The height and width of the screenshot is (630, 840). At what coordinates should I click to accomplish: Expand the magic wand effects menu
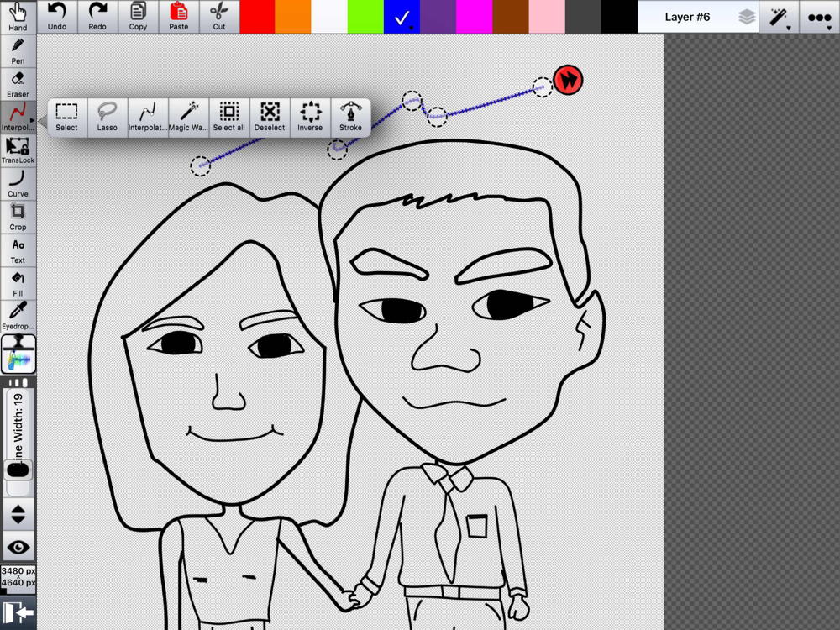[x=779, y=17]
